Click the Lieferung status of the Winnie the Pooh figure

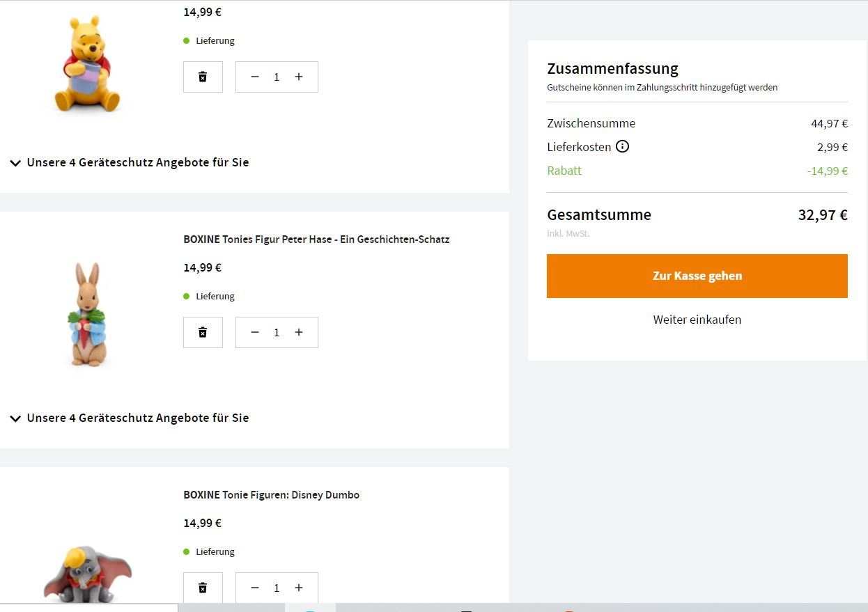(x=209, y=40)
